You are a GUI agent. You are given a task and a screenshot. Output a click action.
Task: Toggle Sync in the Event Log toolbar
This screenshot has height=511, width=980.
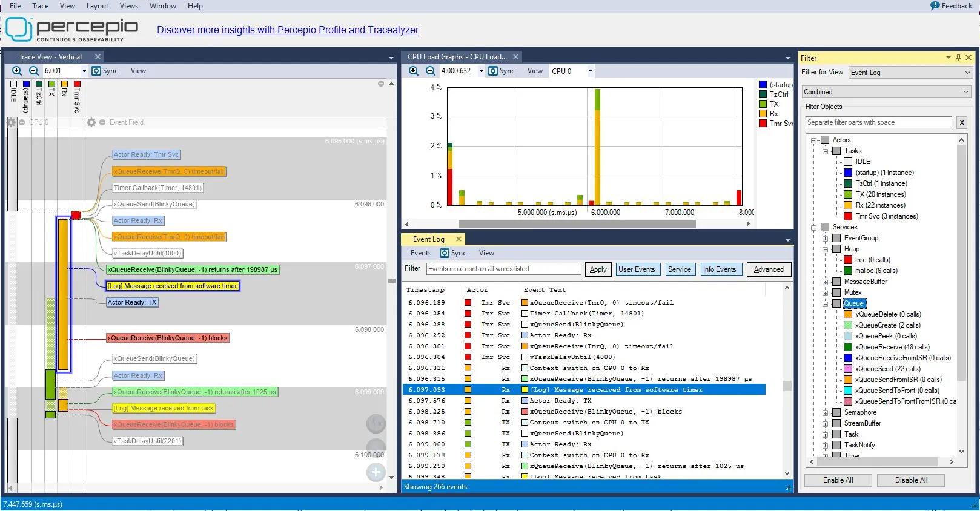pos(453,253)
